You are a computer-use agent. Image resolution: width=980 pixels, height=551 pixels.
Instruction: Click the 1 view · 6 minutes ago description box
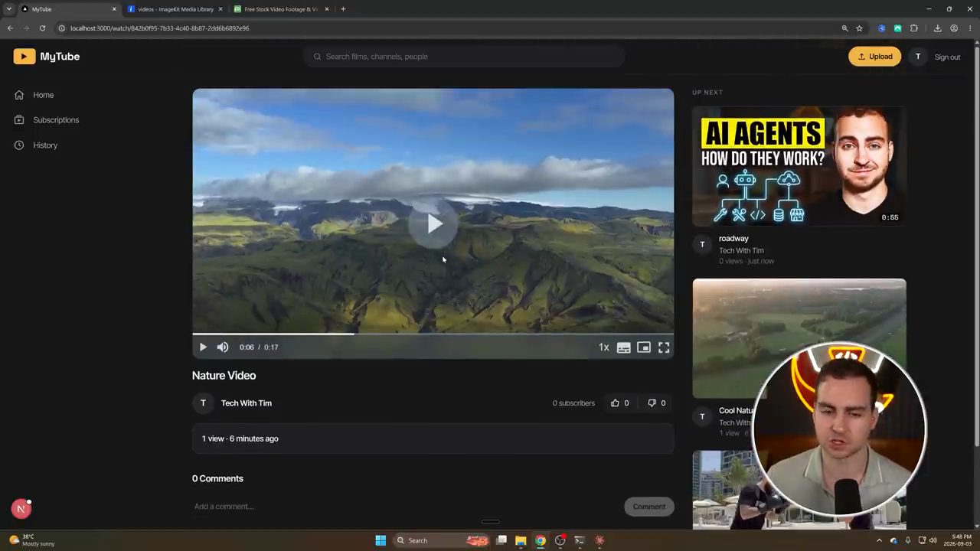(x=433, y=439)
